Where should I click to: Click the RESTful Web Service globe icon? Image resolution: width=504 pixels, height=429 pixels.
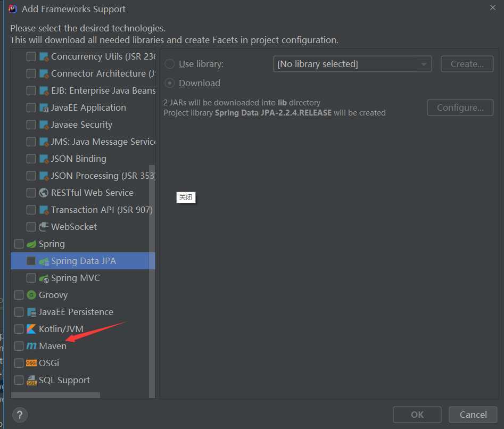click(x=44, y=193)
